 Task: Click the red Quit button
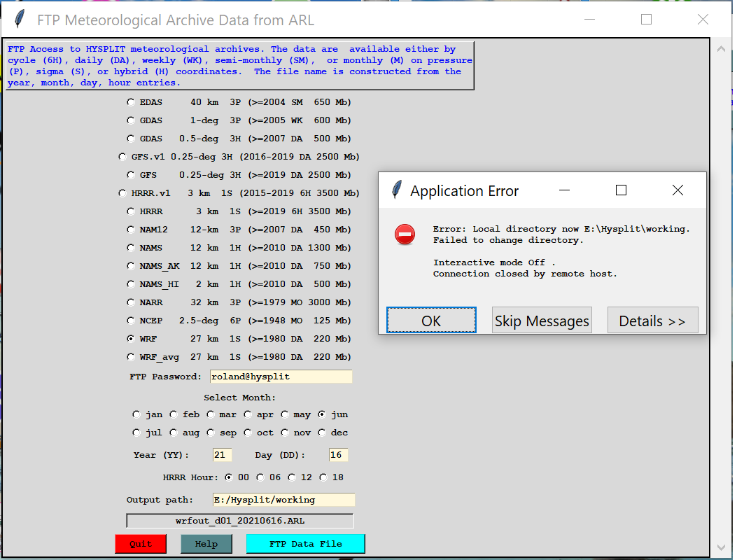pyautogui.click(x=141, y=544)
